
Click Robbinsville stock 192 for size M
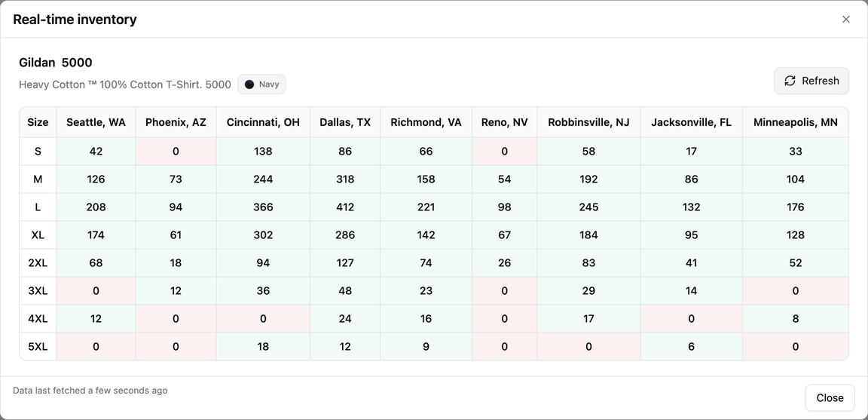click(x=588, y=179)
